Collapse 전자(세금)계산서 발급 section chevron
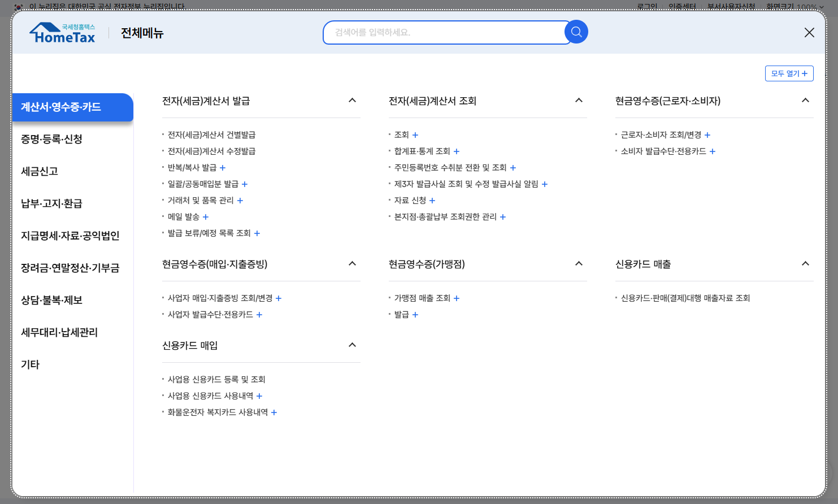 352,101
